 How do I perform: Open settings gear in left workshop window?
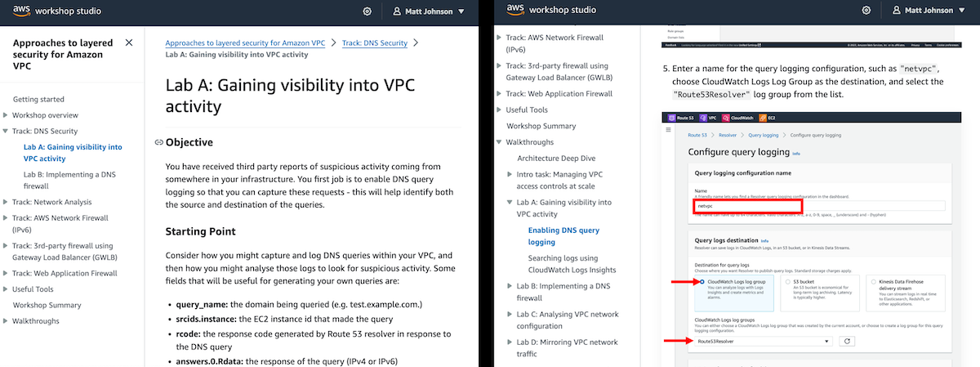click(367, 11)
